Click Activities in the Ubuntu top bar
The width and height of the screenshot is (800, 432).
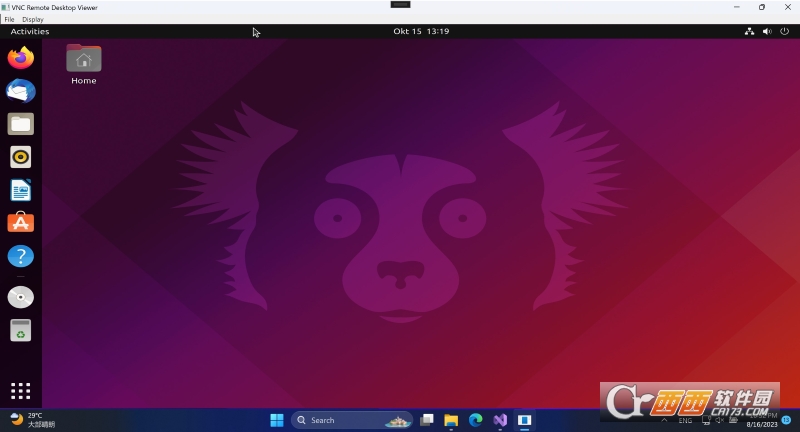coord(30,31)
